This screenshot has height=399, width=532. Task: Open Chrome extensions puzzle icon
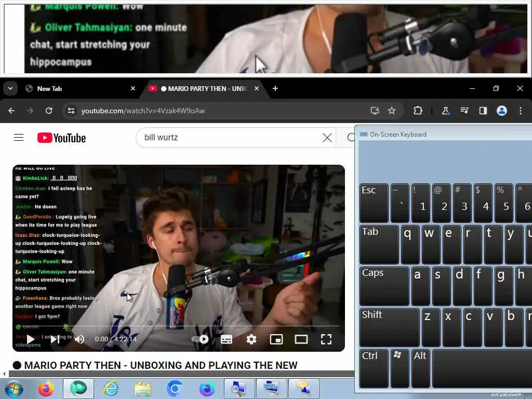(x=418, y=111)
